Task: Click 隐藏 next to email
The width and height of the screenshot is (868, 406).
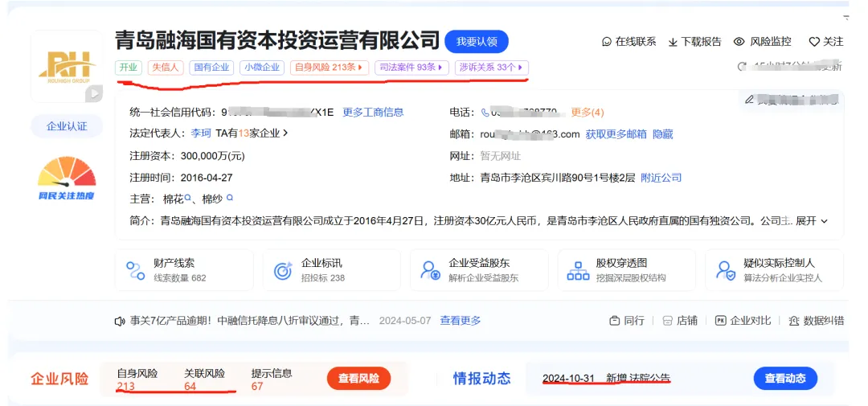Action: coord(663,134)
